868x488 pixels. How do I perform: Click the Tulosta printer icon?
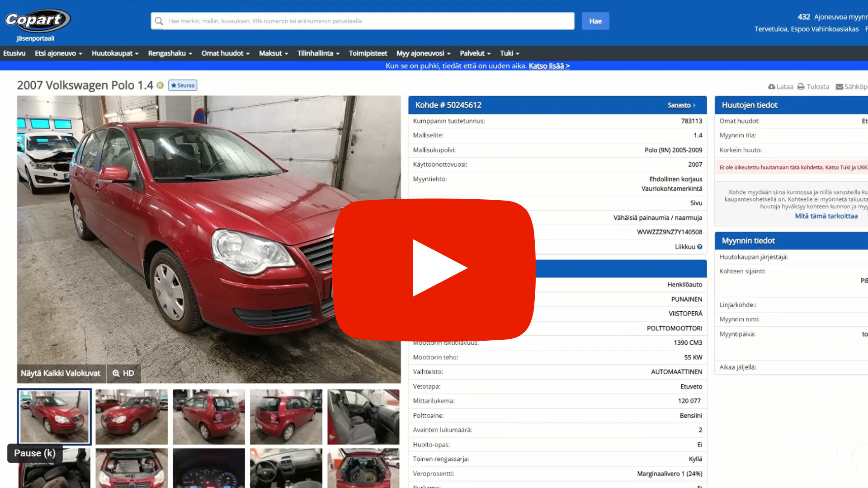tap(801, 87)
